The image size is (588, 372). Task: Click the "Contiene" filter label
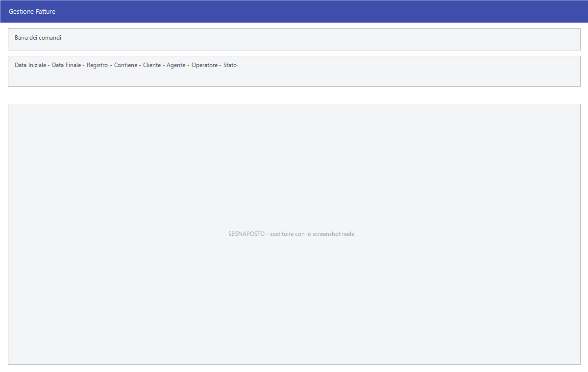click(126, 65)
